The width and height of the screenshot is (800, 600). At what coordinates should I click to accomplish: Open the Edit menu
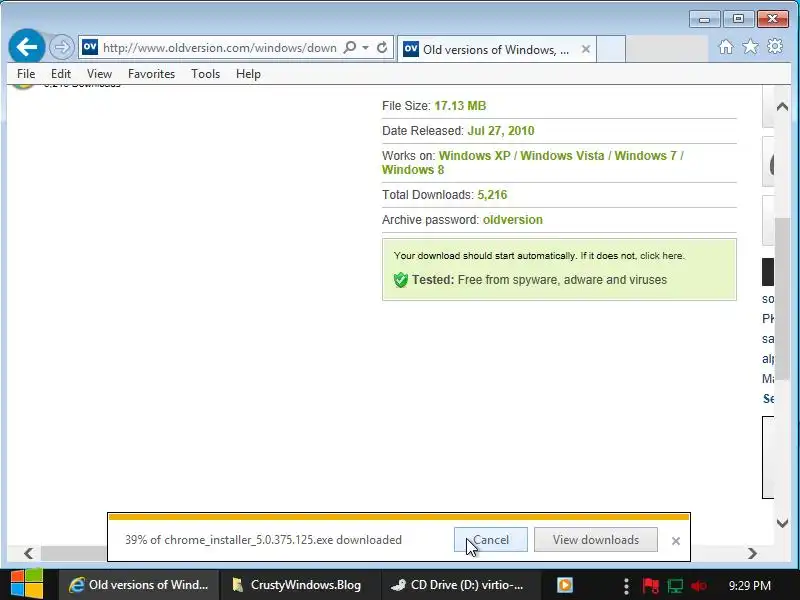tap(61, 74)
